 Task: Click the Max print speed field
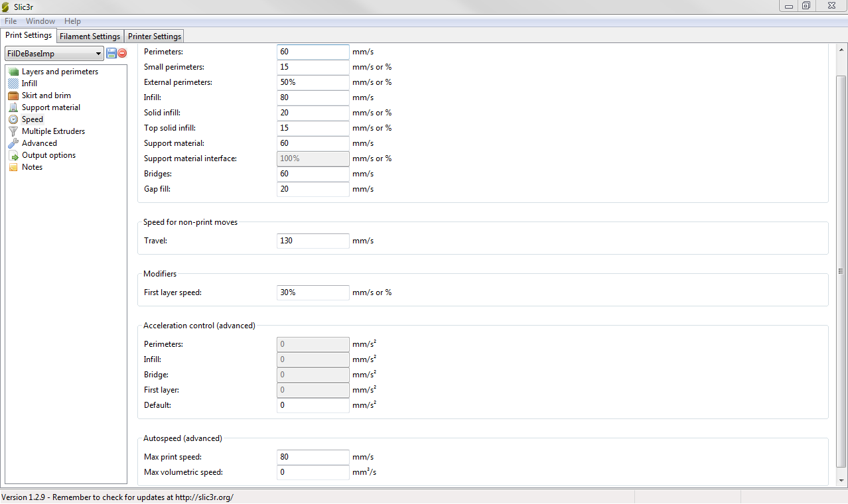[x=313, y=457]
